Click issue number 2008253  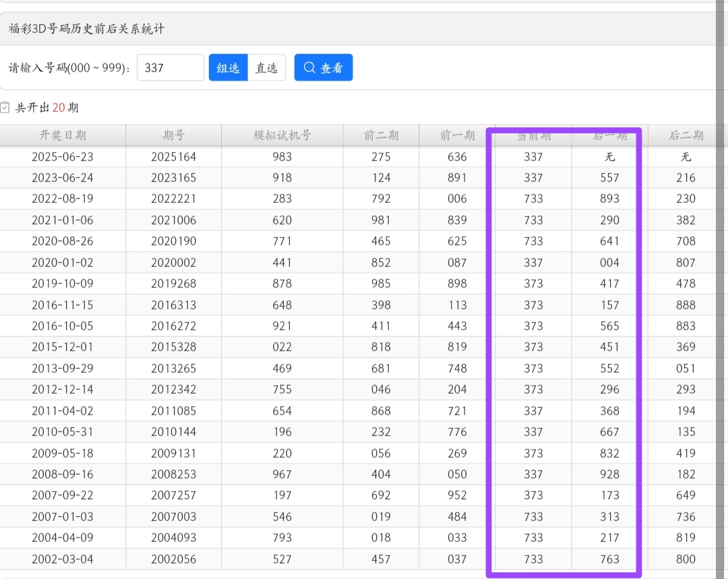pyautogui.click(x=174, y=475)
